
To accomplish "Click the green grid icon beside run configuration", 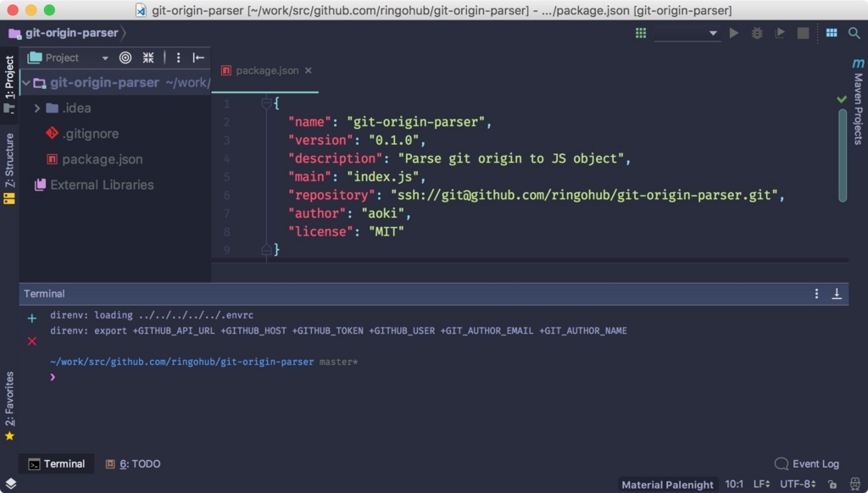I will click(x=641, y=33).
